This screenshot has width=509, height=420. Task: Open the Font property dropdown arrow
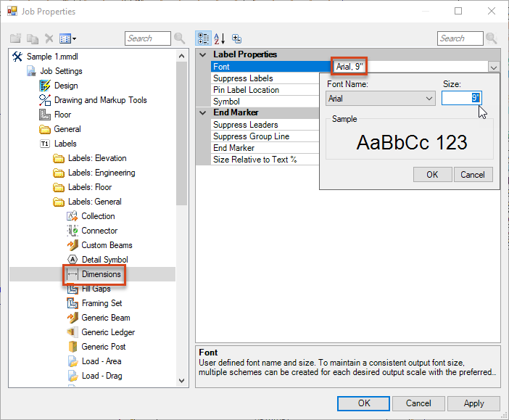[x=494, y=67]
